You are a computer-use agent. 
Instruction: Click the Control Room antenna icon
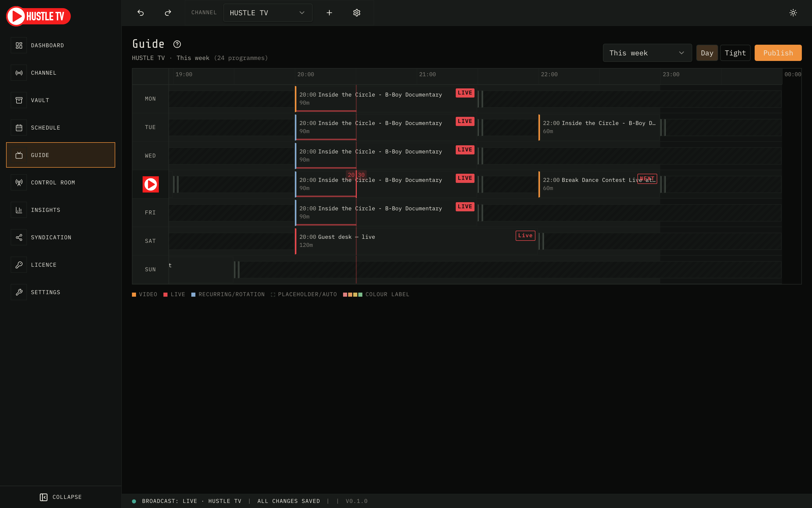(19, 182)
